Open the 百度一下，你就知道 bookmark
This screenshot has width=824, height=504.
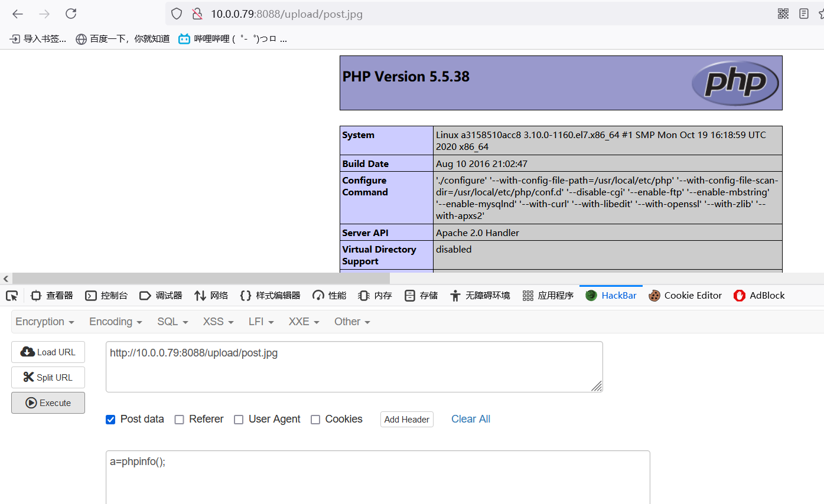point(123,39)
